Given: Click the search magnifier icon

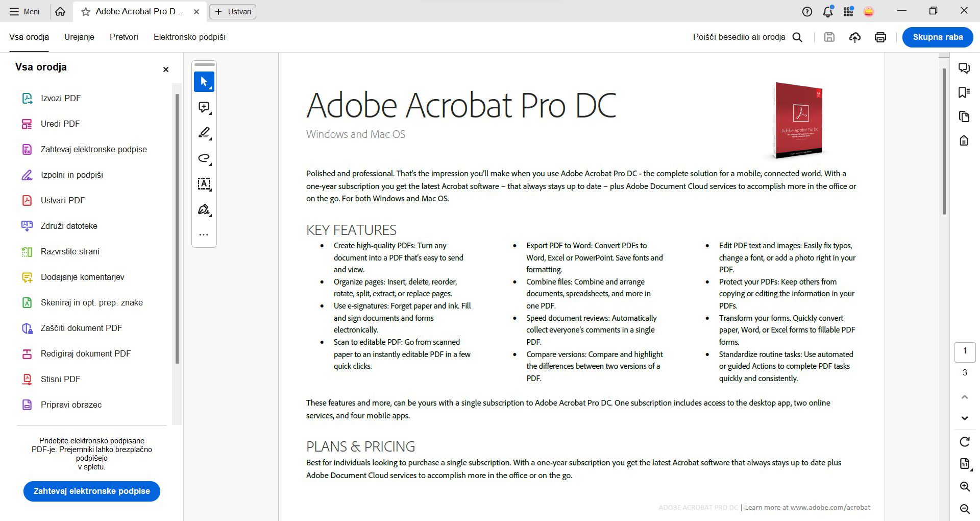Looking at the screenshot, I should [x=797, y=37].
